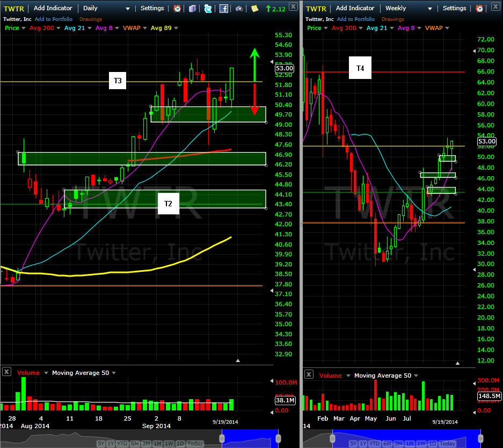Open the yellow sticky-note icon
The width and height of the screenshot is (503, 448).
click(254, 9)
